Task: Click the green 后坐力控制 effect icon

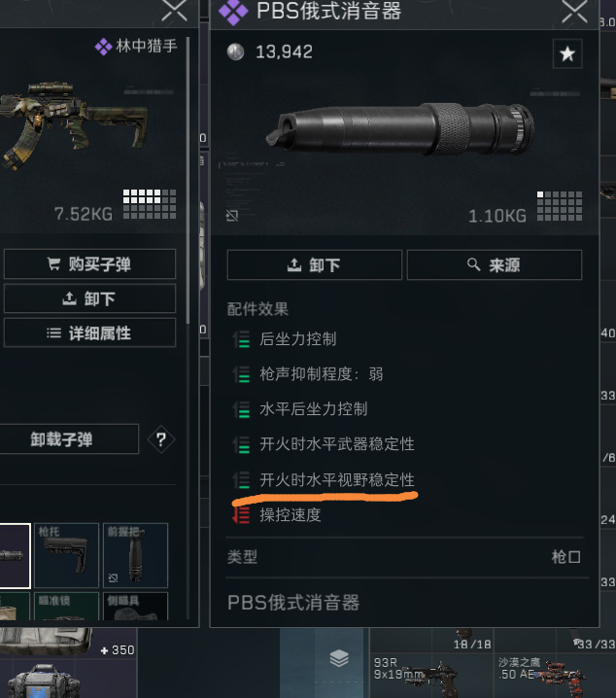Action: coord(241,339)
